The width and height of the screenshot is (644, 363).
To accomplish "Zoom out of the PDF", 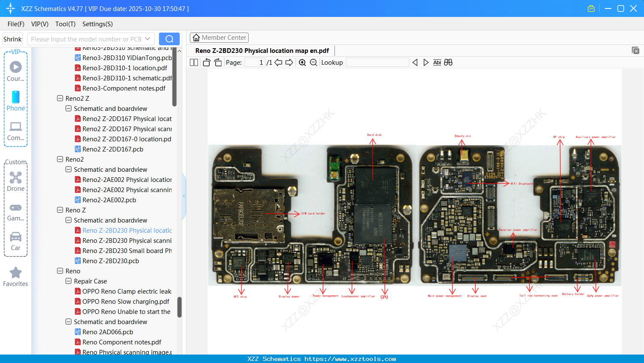I will [313, 63].
